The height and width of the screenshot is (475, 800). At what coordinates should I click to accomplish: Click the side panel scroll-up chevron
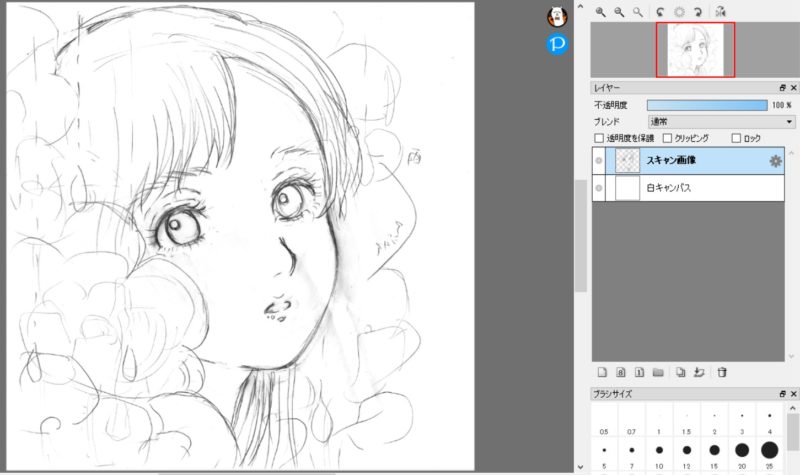coord(580,6)
